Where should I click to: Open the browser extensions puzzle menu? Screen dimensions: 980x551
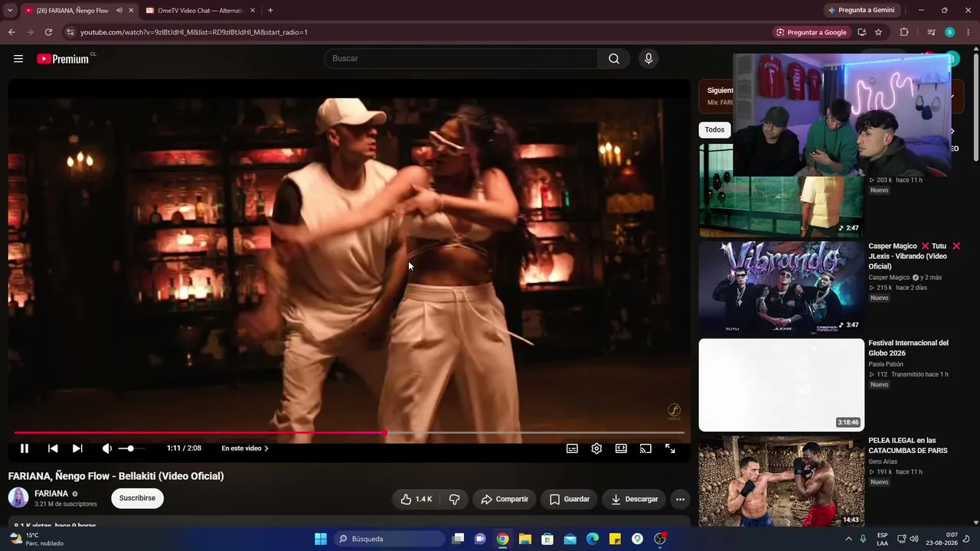(x=904, y=32)
